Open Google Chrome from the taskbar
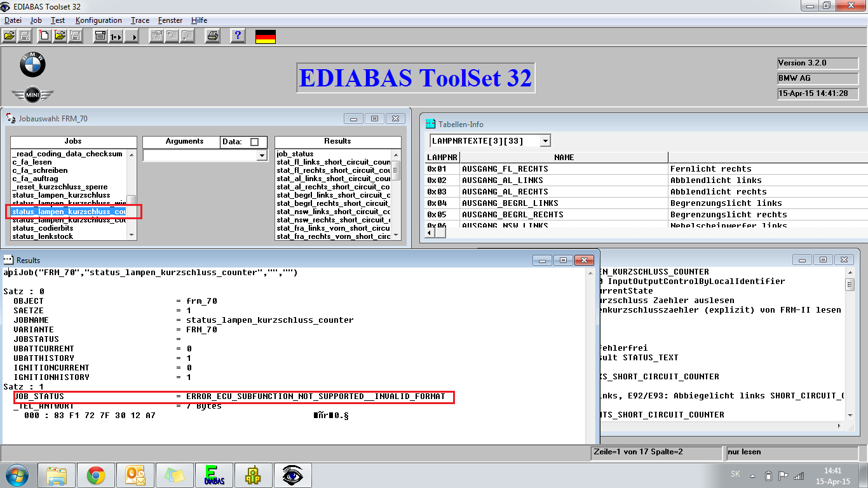 click(96, 475)
